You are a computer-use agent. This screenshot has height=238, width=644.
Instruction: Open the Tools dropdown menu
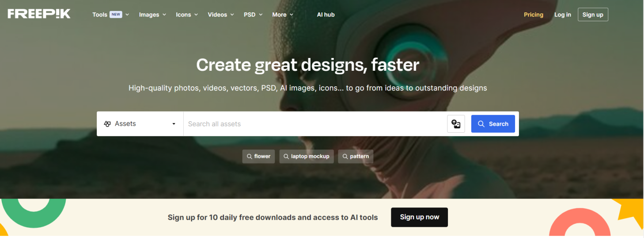click(x=100, y=15)
